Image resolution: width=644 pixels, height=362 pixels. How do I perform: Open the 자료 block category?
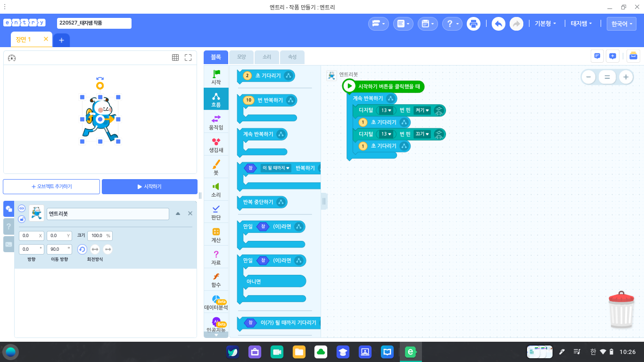(216, 257)
